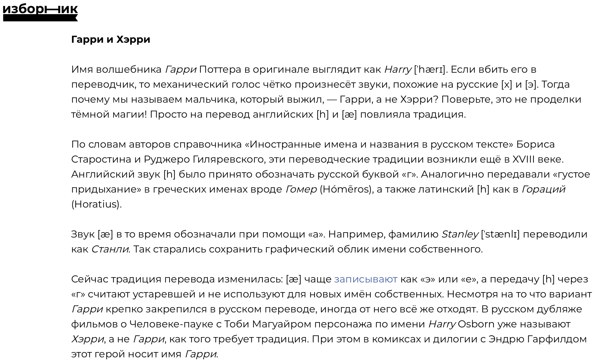
Task: Click the surname "Osborn"
Action: tap(476, 324)
